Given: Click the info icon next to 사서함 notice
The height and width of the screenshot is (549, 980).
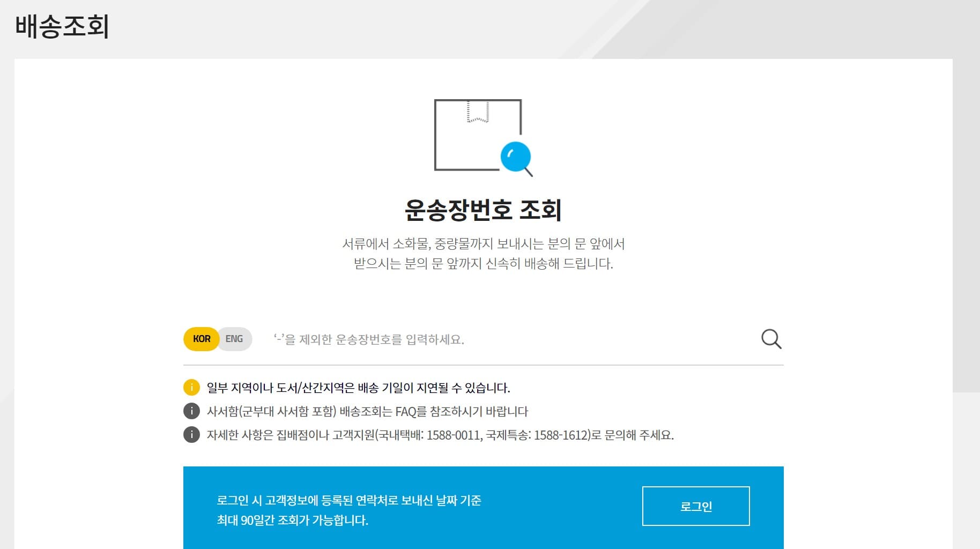Looking at the screenshot, I should [x=191, y=411].
